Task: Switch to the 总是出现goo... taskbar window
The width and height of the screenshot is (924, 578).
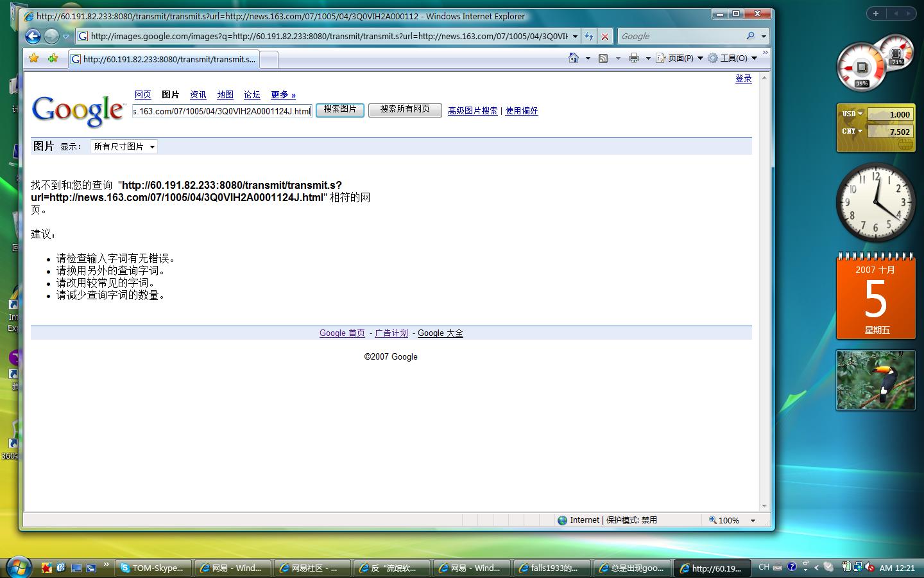Action: tap(632, 568)
